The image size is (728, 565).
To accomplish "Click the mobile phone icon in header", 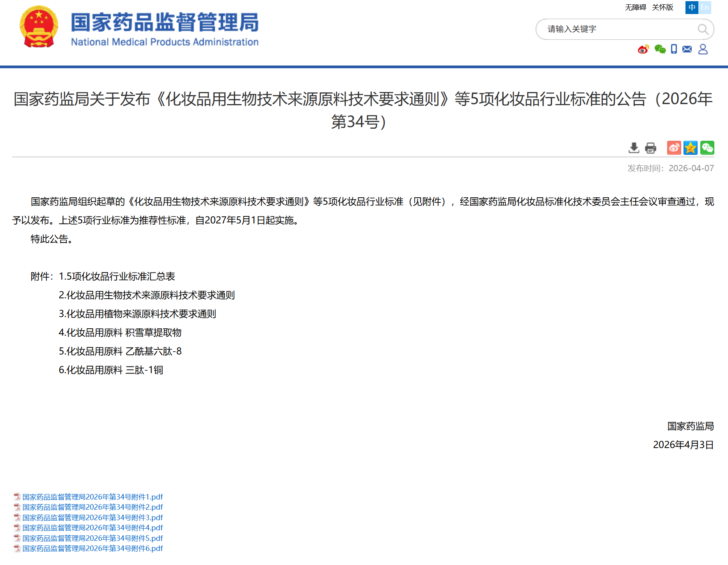I will [674, 49].
